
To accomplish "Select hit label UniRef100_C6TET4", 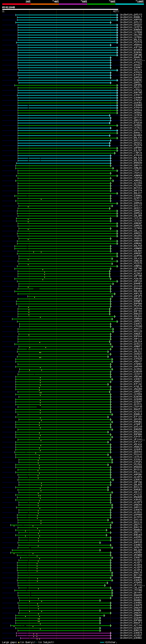I will coord(131,27).
